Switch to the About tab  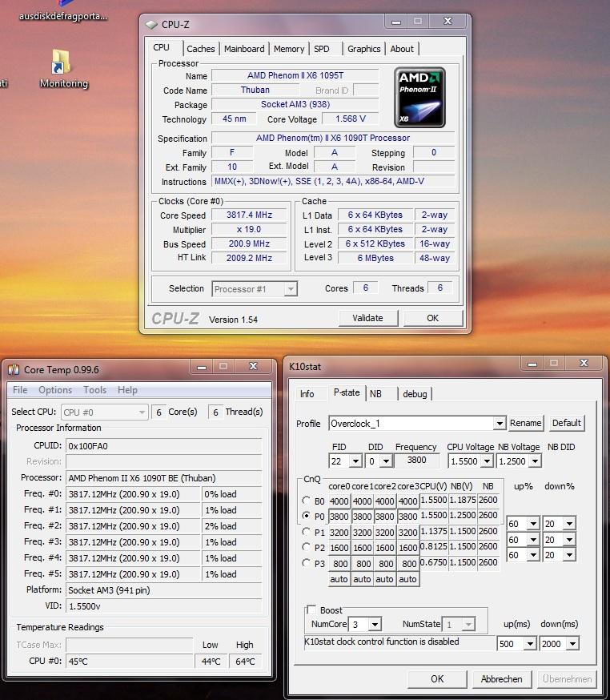coord(402,49)
